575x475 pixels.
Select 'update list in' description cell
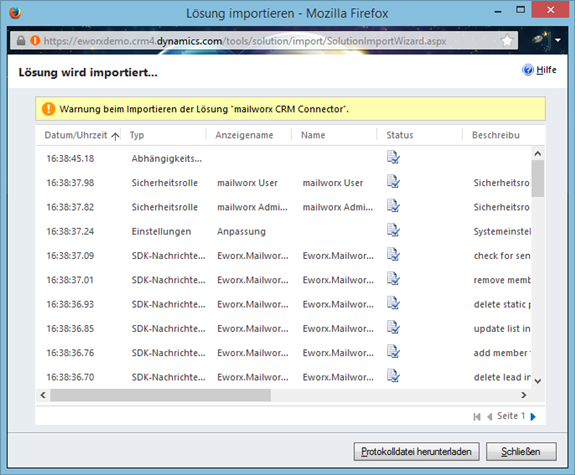(502, 329)
